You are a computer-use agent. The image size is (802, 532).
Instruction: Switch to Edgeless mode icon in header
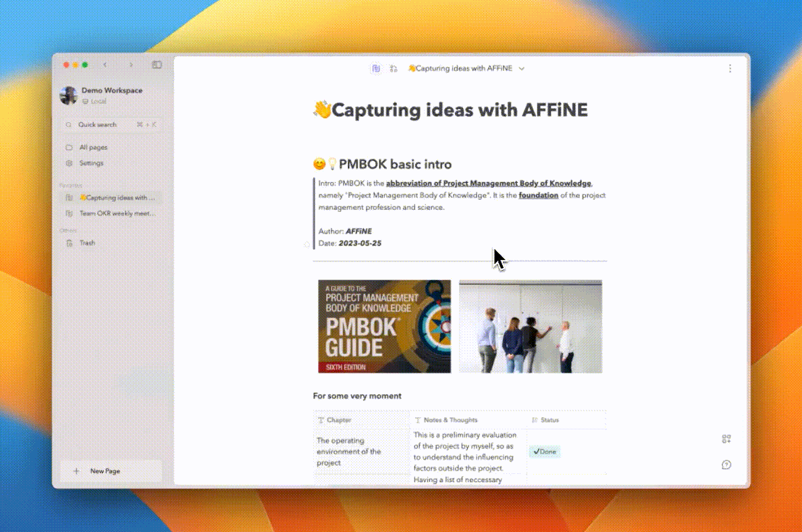pos(394,69)
